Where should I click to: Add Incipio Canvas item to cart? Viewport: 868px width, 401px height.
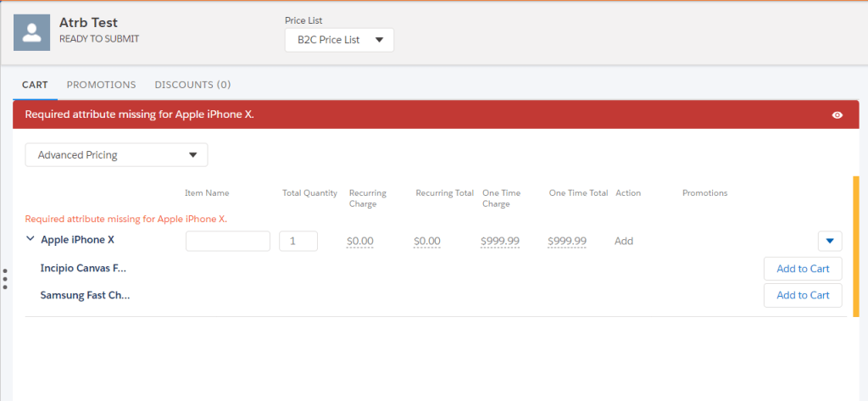pyautogui.click(x=802, y=269)
